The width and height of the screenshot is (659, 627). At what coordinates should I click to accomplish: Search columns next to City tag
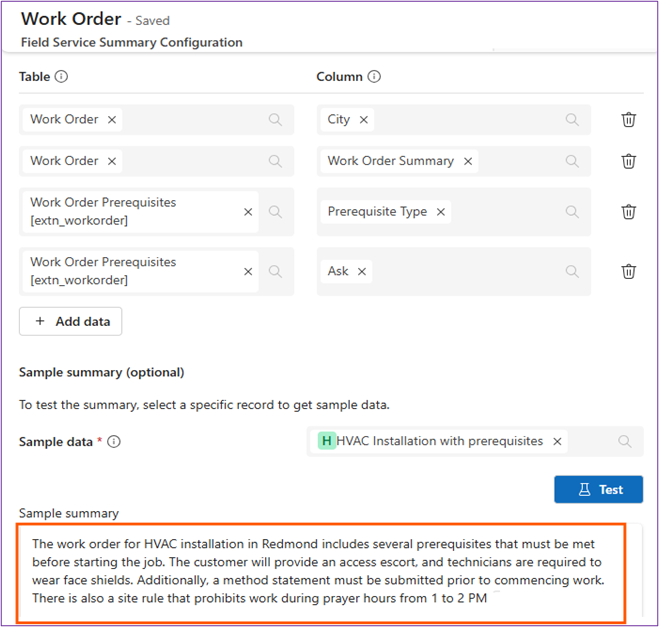click(572, 120)
